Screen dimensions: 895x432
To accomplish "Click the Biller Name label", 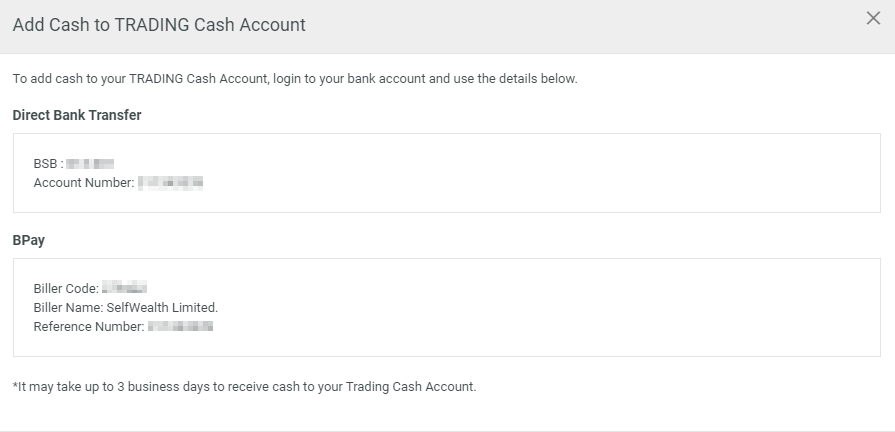I will tap(68, 308).
